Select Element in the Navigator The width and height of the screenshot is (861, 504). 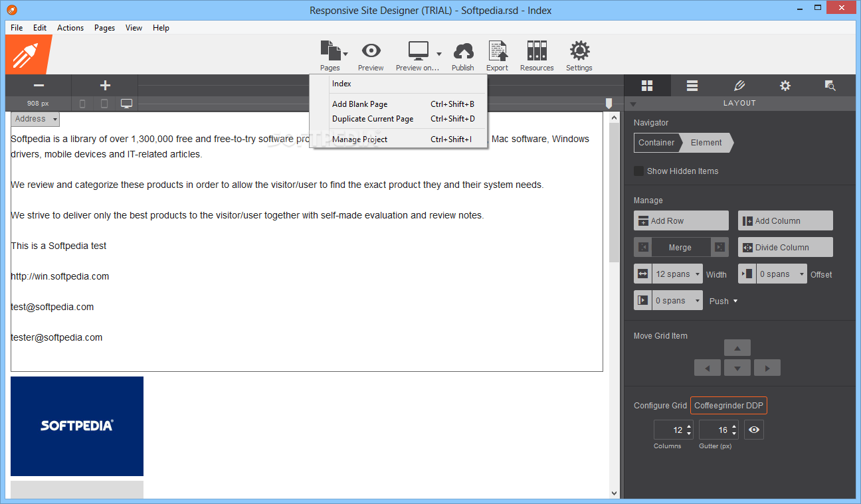point(706,143)
